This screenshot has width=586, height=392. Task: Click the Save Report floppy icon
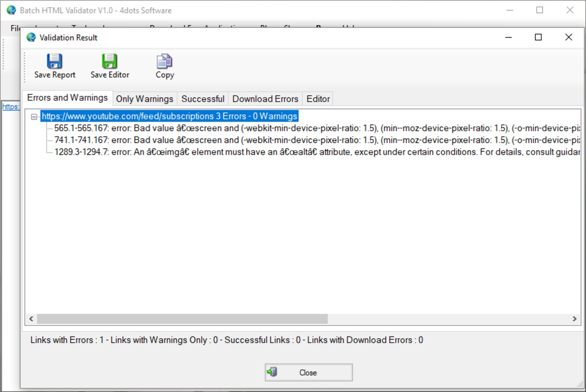click(54, 61)
